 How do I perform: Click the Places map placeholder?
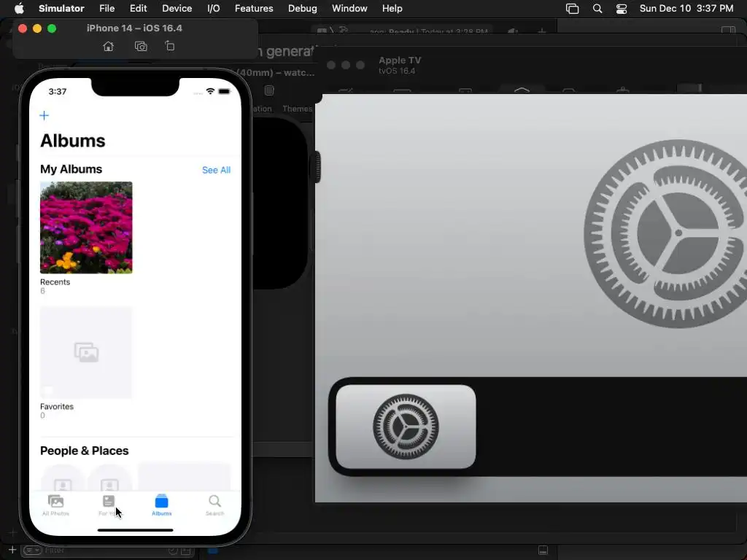[184, 477]
